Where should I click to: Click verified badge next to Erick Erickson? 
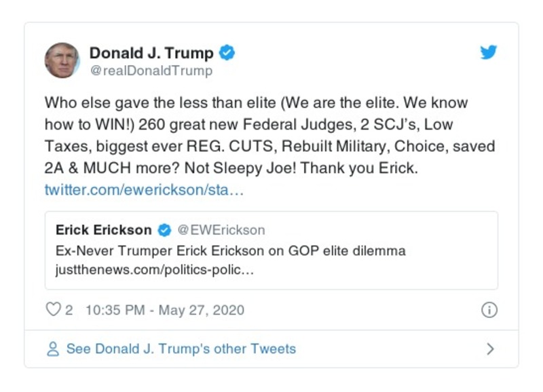click(164, 231)
